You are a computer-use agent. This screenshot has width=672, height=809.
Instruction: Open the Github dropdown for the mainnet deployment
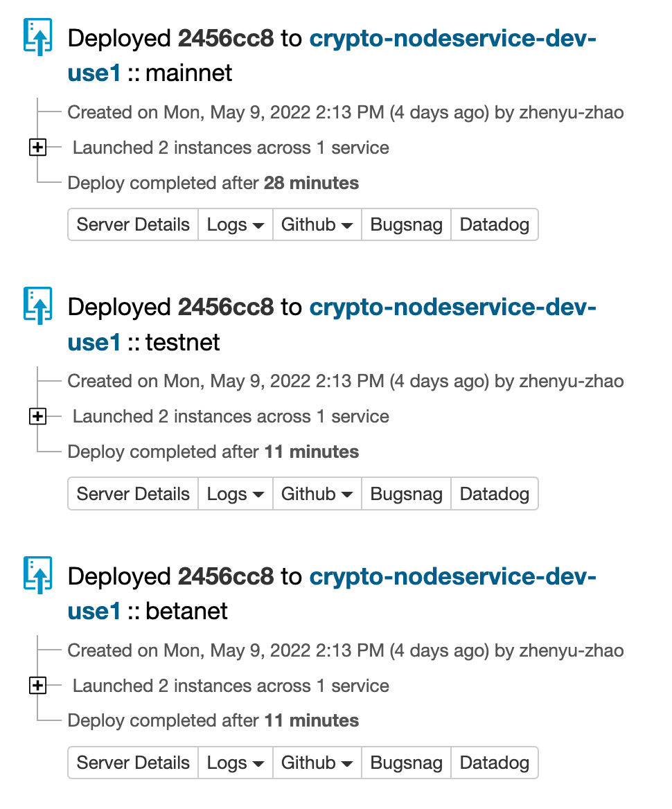point(317,224)
